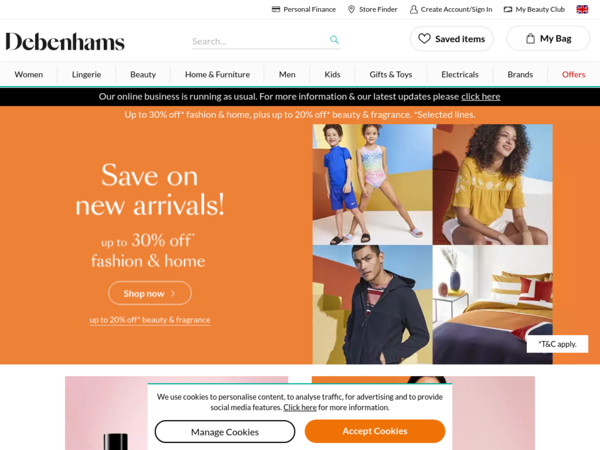Click the heart icon in Saved items
The height and width of the screenshot is (450, 600).
pos(424,39)
